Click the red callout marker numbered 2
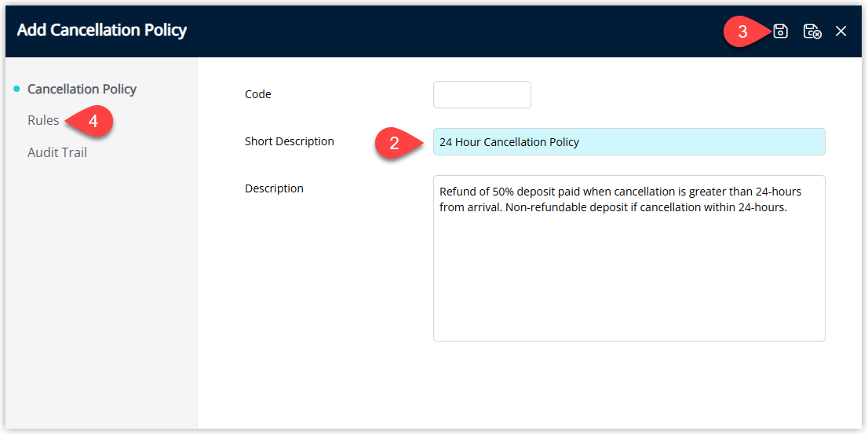 click(x=396, y=143)
